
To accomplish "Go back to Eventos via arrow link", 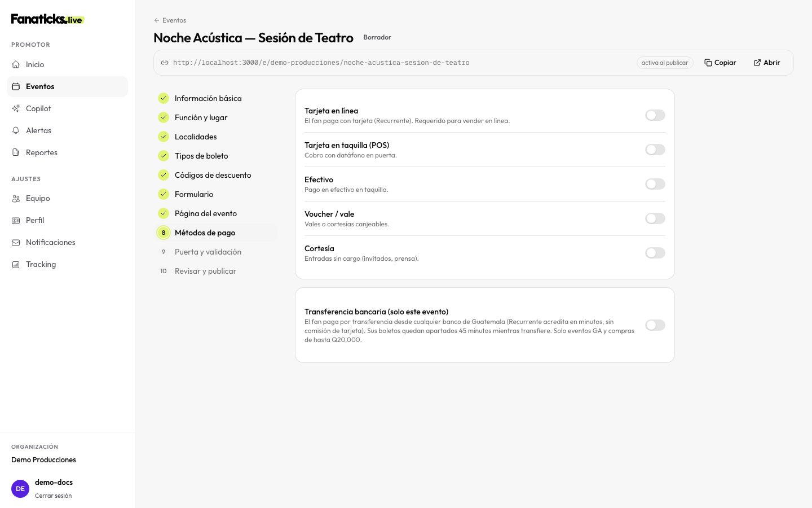I will tap(170, 20).
